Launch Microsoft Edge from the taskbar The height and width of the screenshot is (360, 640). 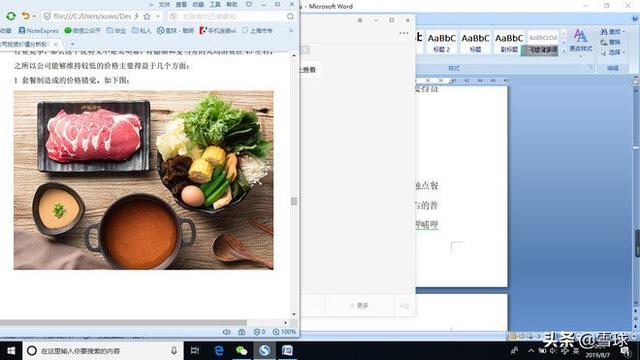[x=219, y=351]
